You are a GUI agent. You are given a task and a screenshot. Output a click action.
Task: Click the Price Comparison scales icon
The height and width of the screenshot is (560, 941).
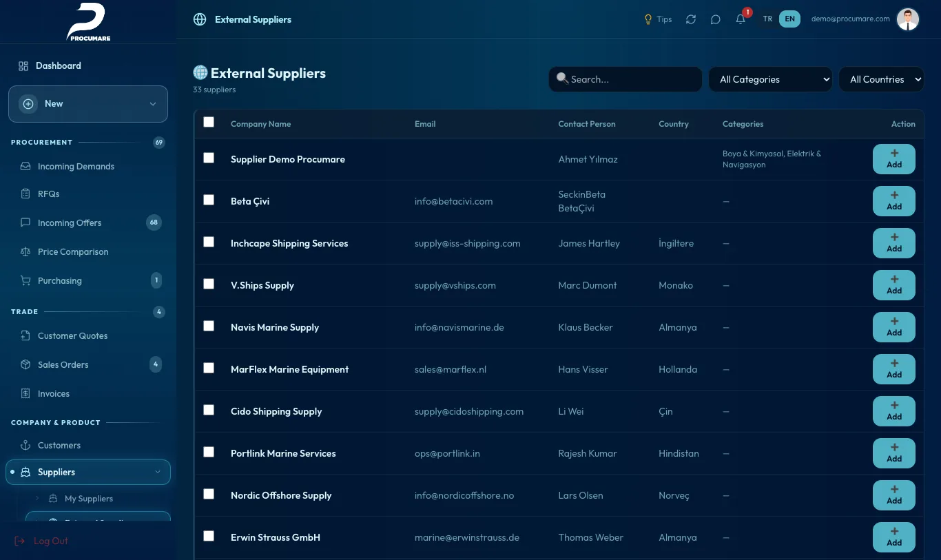25,251
